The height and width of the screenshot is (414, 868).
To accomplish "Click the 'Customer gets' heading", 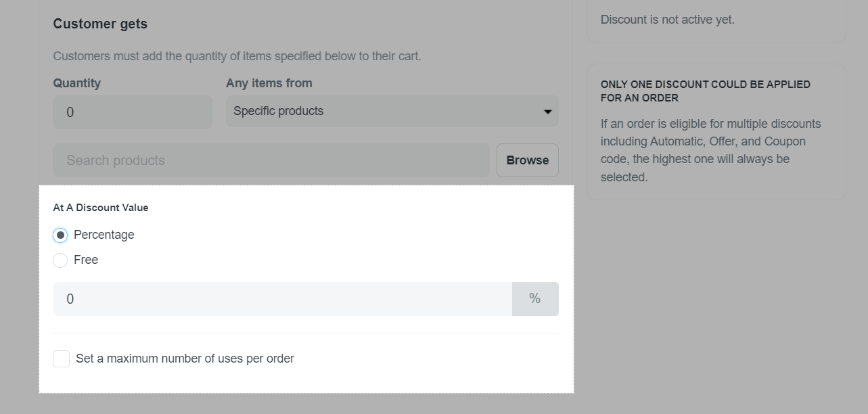I will click(x=100, y=24).
